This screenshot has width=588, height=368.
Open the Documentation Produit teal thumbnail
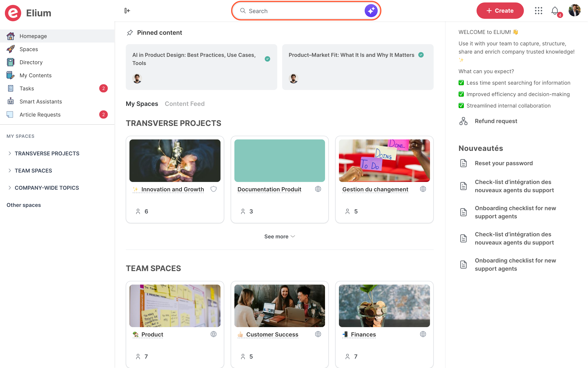click(280, 161)
